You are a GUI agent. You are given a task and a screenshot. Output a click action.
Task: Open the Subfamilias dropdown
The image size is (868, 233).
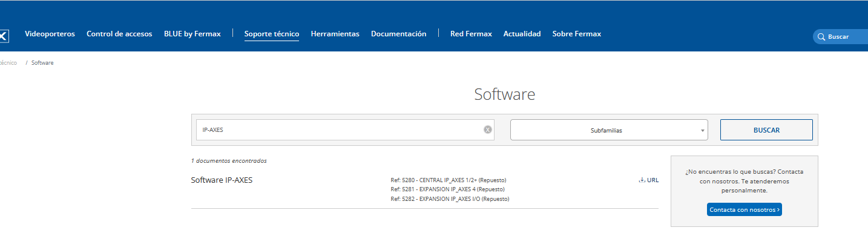click(x=609, y=130)
